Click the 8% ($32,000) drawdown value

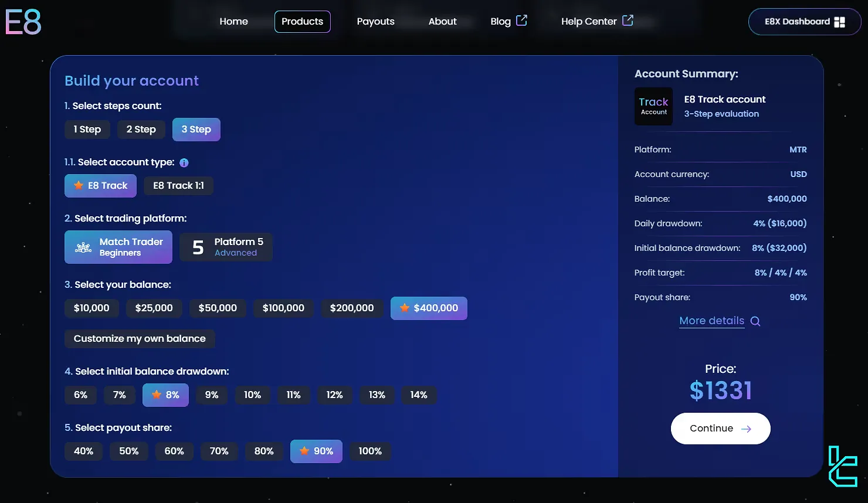[779, 248]
